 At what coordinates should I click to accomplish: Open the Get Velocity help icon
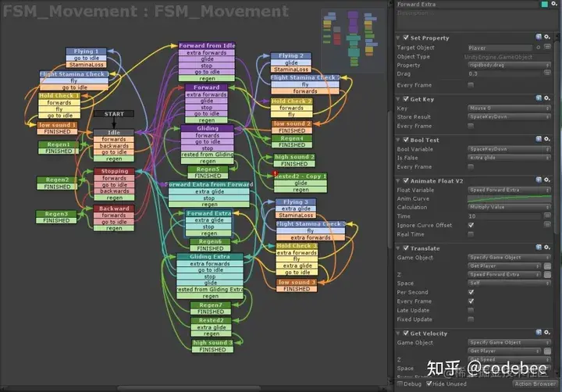point(539,333)
